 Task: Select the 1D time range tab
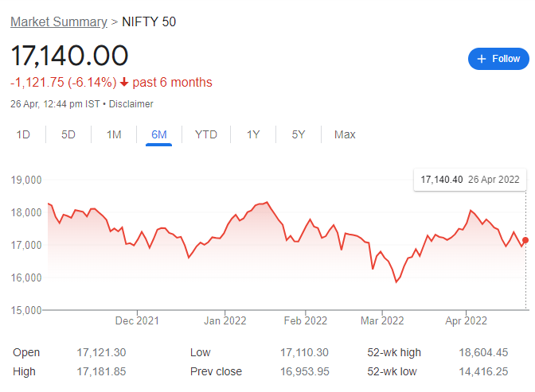coord(23,134)
